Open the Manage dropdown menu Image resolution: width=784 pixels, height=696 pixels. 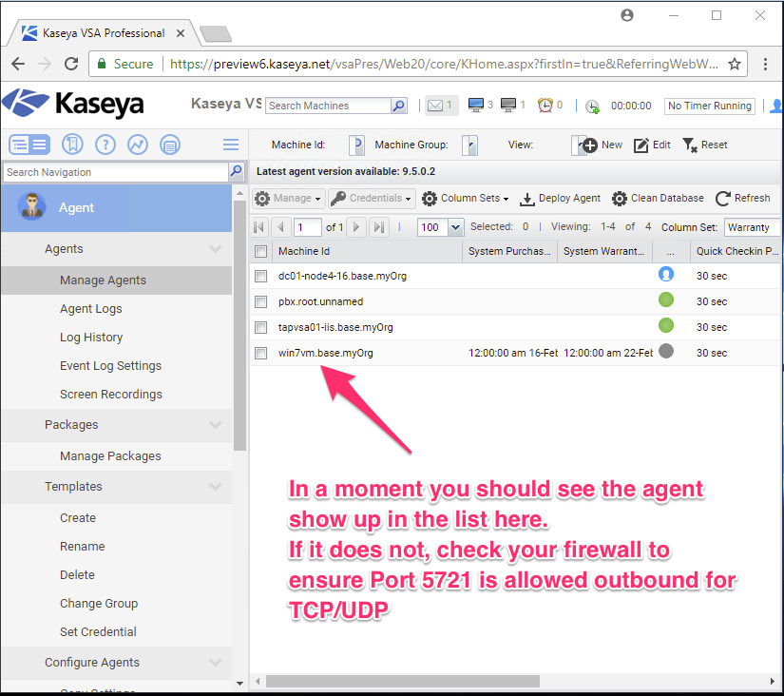pyautogui.click(x=289, y=199)
